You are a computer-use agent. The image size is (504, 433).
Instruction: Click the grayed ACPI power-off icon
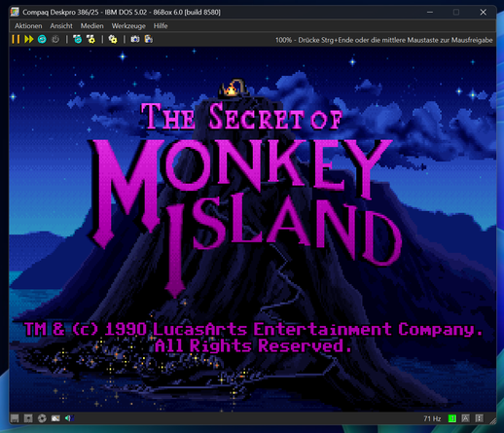coord(55,39)
